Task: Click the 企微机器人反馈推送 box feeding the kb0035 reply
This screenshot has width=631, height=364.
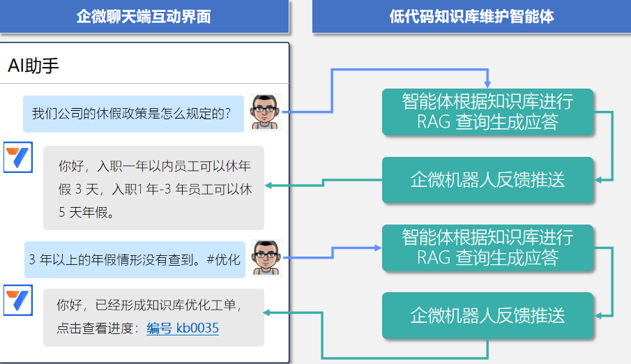Action: tap(487, 315)
